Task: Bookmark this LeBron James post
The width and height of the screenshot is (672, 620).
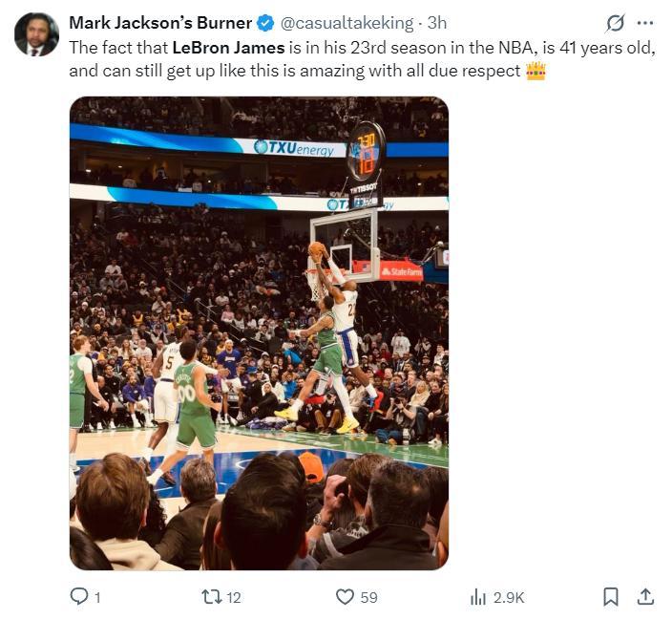Action: point(611,596)
